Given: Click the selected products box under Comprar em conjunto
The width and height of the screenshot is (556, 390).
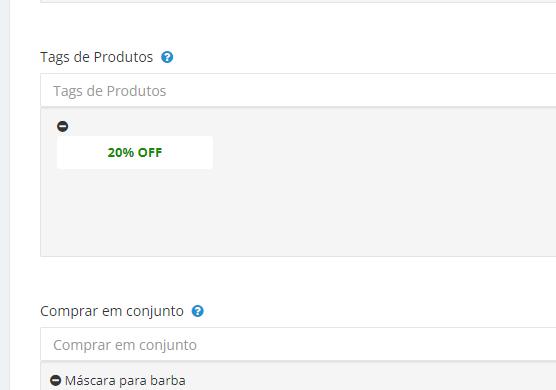Looking at the screenshot, I should click(x=298, y=377).
